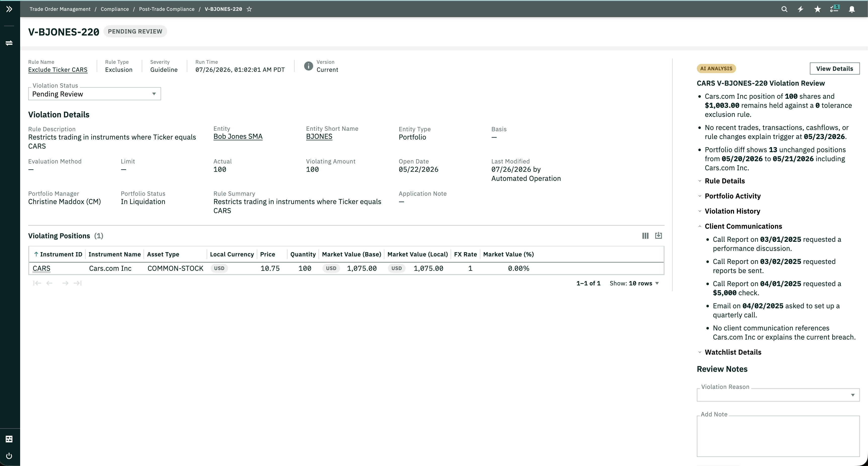Sort by the Instrument Name column header
Image resolution: width=868 pixels, height=466 pixels.
click(x=115, y=254)
